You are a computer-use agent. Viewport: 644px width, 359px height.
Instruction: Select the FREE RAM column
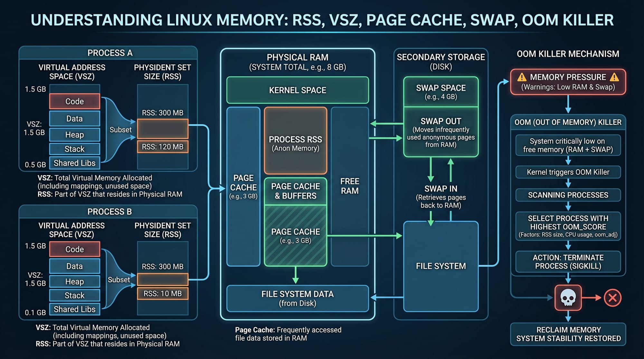point(350,187)
